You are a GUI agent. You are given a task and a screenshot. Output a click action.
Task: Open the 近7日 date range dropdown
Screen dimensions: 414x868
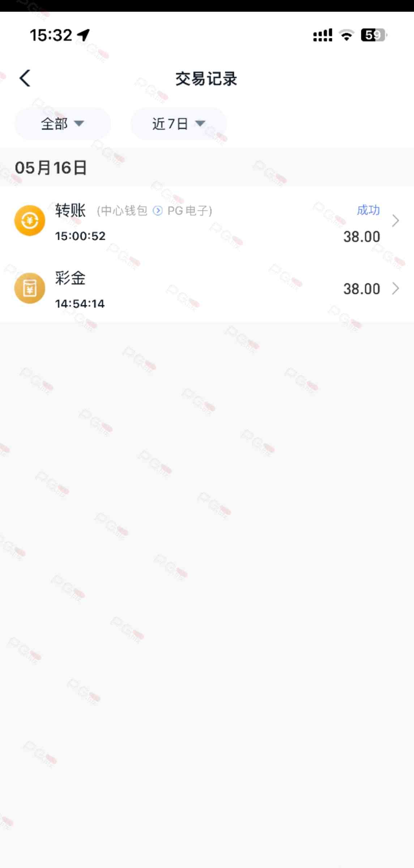pos(179,124)
